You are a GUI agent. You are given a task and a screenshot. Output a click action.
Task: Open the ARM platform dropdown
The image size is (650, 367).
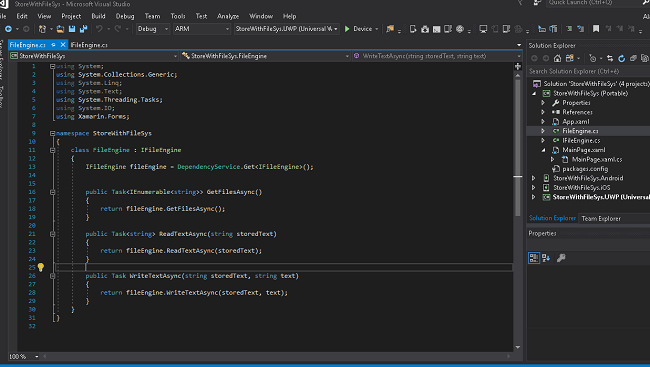(x=201, y=29)
